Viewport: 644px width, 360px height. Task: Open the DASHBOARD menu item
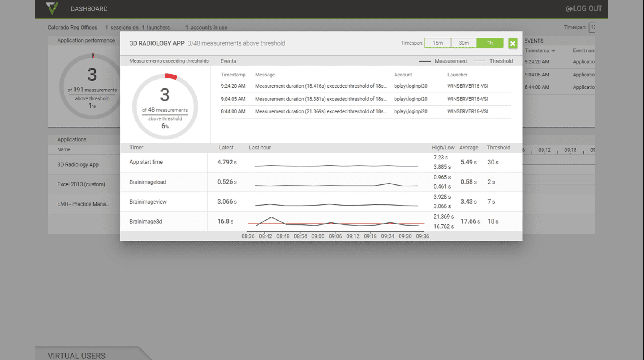(89, 9)
